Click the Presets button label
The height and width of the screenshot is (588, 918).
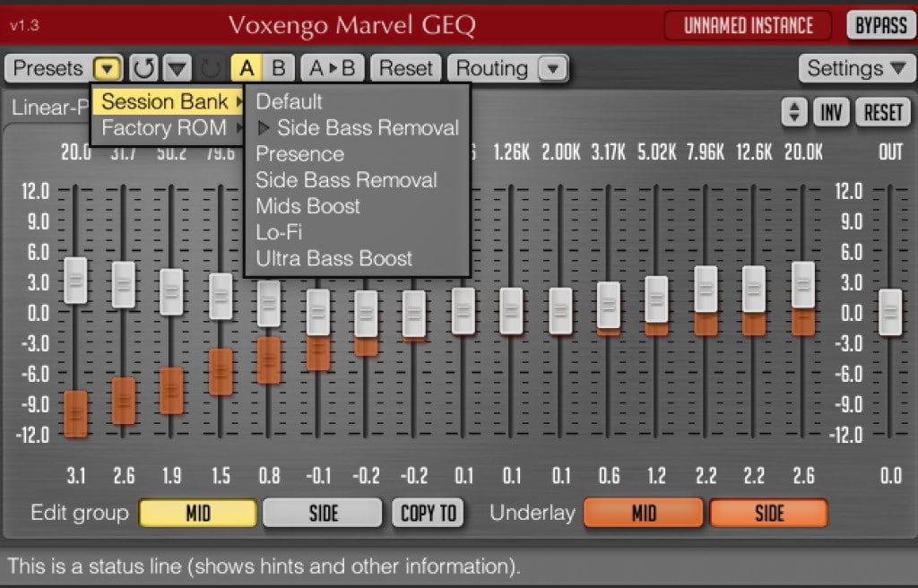tap(48, 68)
